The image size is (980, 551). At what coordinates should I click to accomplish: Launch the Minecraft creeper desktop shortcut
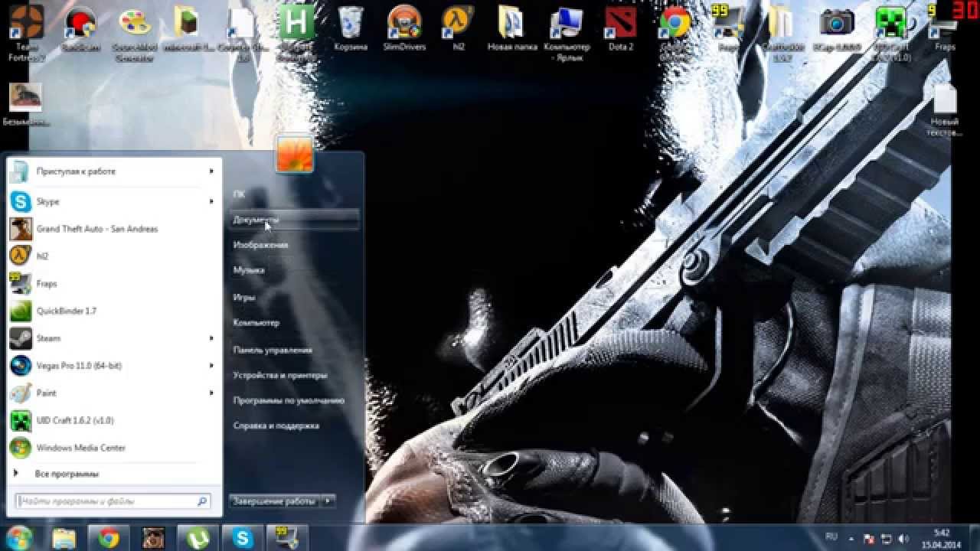click(x=891, y=23)
